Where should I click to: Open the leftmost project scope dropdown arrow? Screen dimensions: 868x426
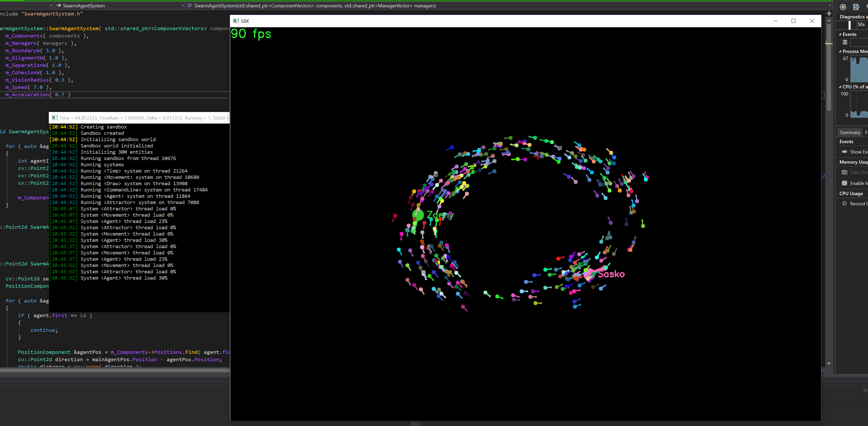51,6
